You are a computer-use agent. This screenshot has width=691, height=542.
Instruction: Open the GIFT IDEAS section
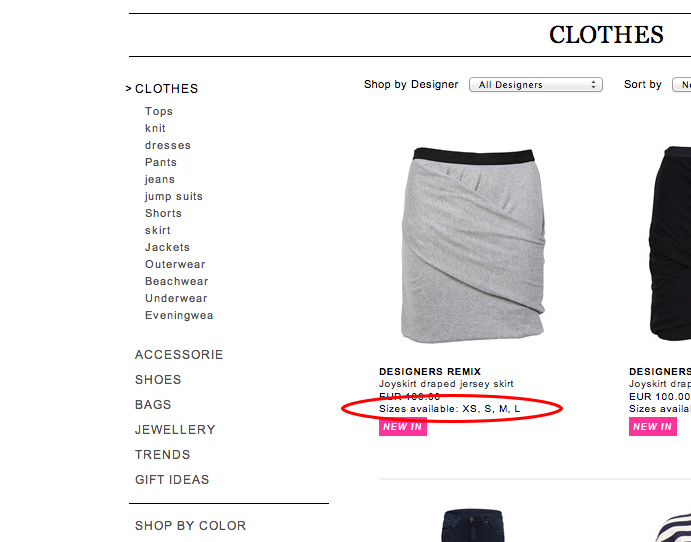click(172, 479)
